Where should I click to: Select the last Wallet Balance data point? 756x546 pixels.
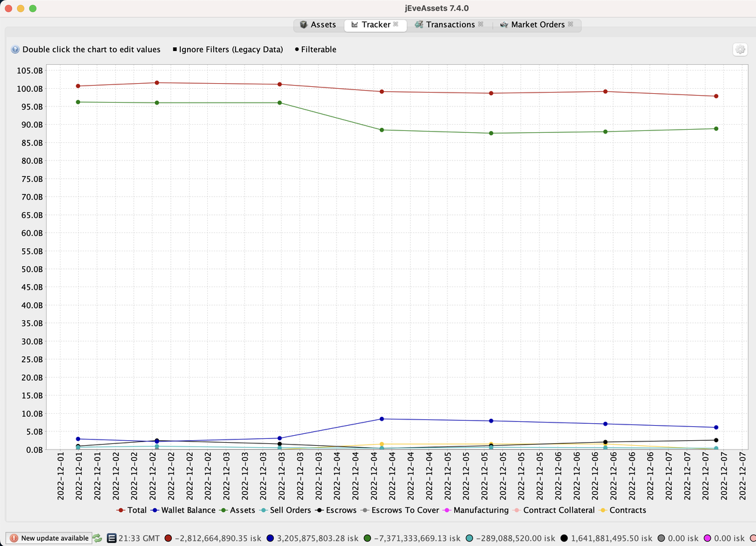coord(716,428)
